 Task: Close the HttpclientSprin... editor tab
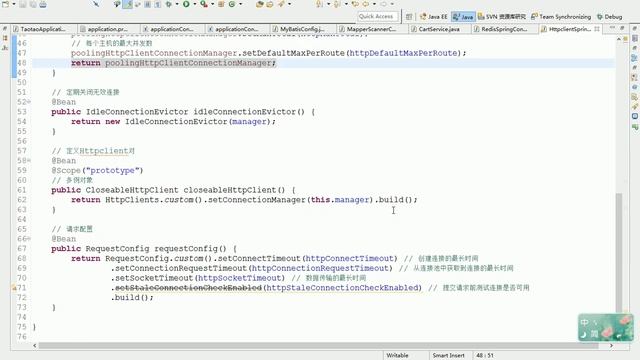pos(597,29)
